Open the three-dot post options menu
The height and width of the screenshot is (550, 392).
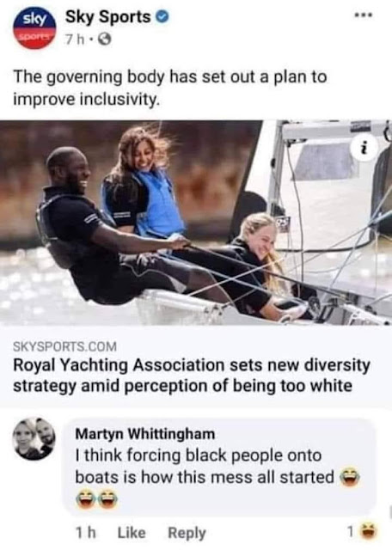[x=364, y=15]
